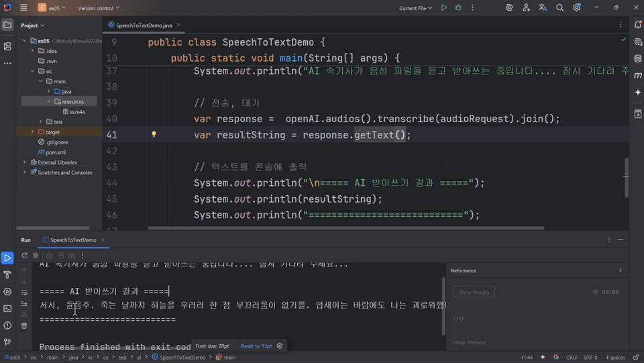
Task: Click the 4 spaces indent widget
Action: tap(615, 357)
